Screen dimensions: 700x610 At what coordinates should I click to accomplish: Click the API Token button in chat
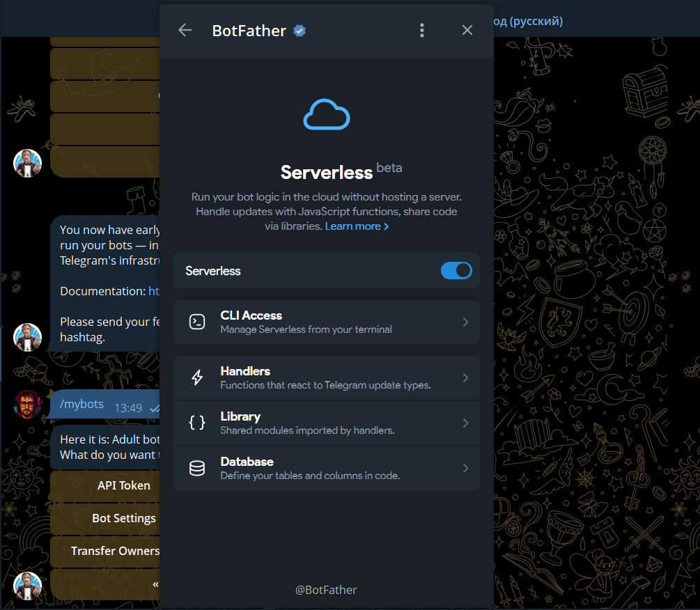coord(105,486)
